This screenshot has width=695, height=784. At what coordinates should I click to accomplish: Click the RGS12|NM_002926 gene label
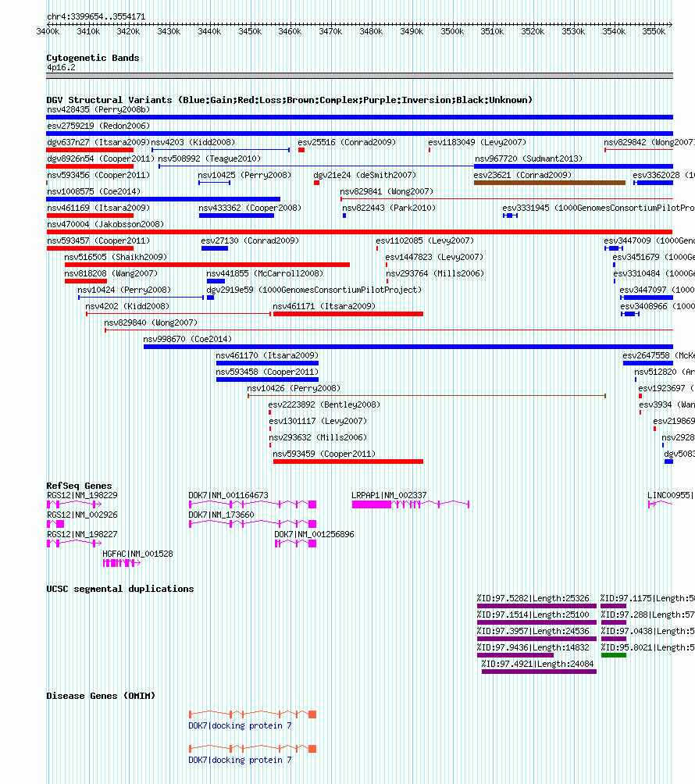click(x=83, y=515)
